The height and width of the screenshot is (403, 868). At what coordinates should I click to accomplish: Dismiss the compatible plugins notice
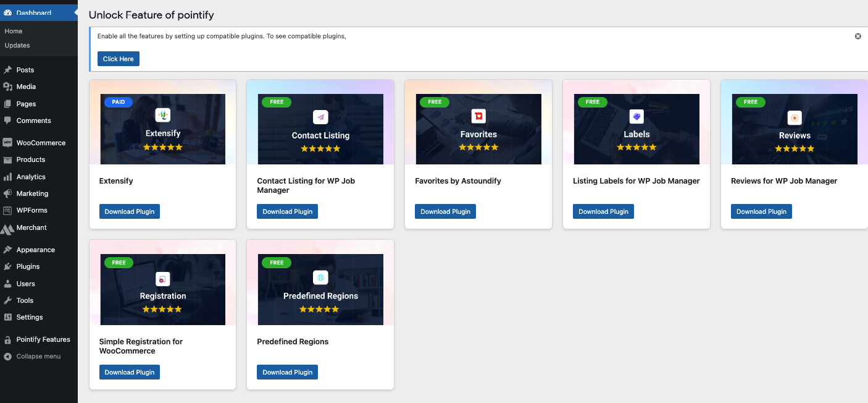point(858,36)
